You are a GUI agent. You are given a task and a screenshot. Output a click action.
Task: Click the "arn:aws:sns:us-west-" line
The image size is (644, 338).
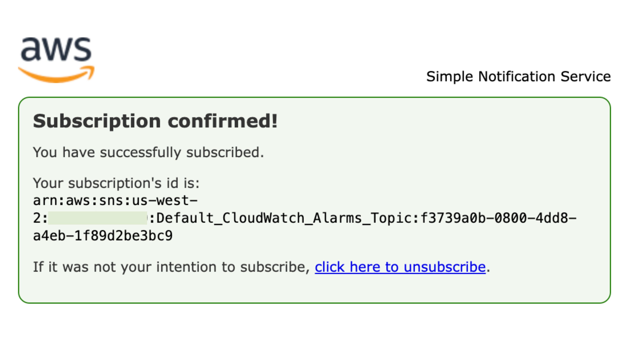[x=115, y=201]
